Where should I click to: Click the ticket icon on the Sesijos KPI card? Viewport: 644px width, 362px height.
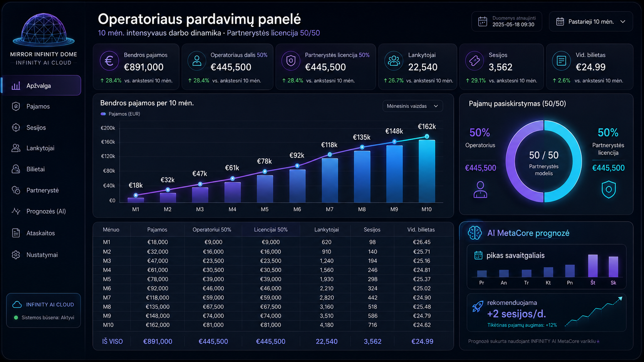(475, 61)
